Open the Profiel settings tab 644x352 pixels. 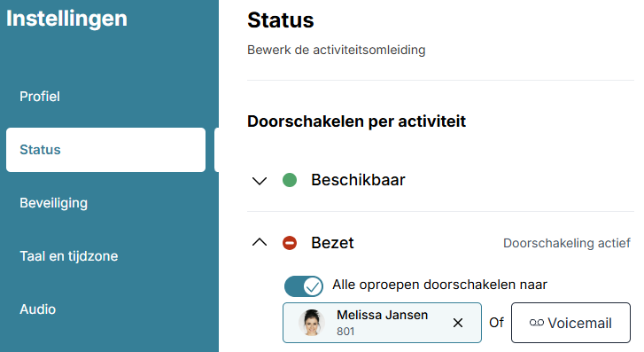click(x=40, y=97)
